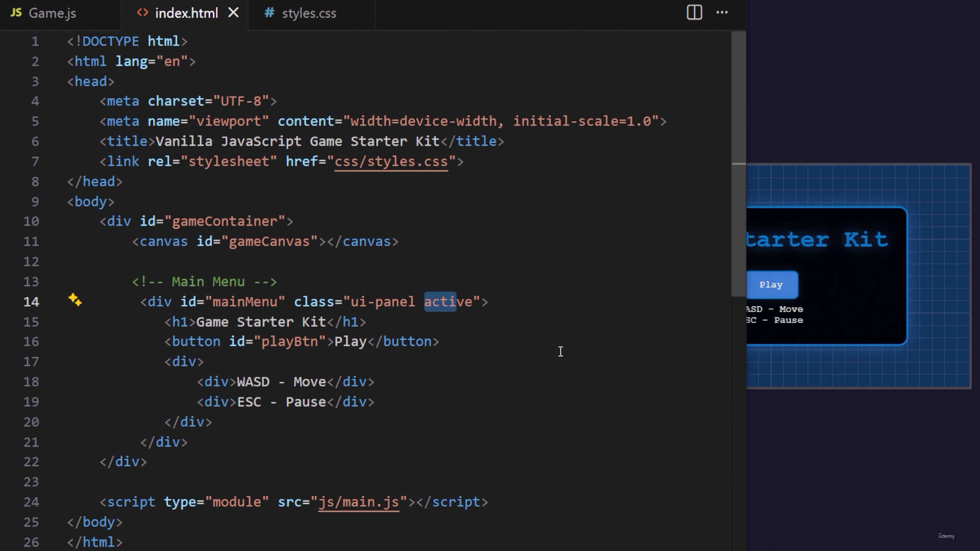Click "ASD - Move" hint in game preview

coord(775,309)
